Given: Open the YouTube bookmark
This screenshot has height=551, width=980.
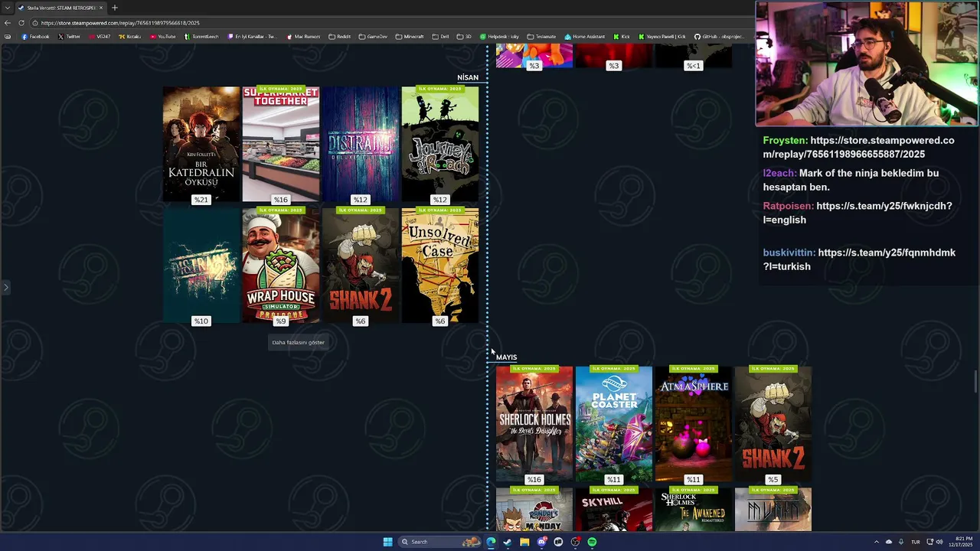Looking at the screenshot, I should coord(162,37).
